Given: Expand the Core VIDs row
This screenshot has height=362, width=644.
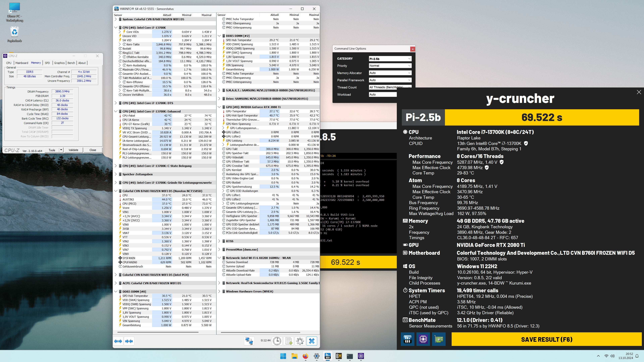Looking at the screenshot, I should coord(120,32).
